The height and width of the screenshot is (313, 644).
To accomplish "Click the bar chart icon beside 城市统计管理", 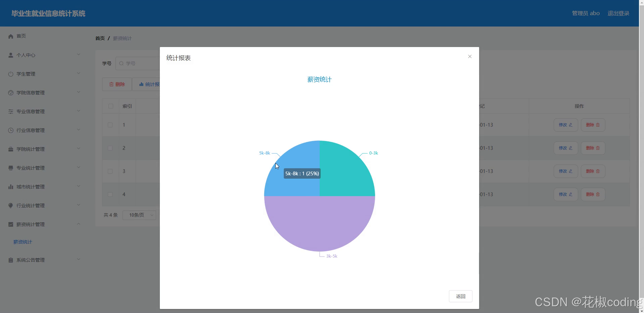I will tap(11, 187).
